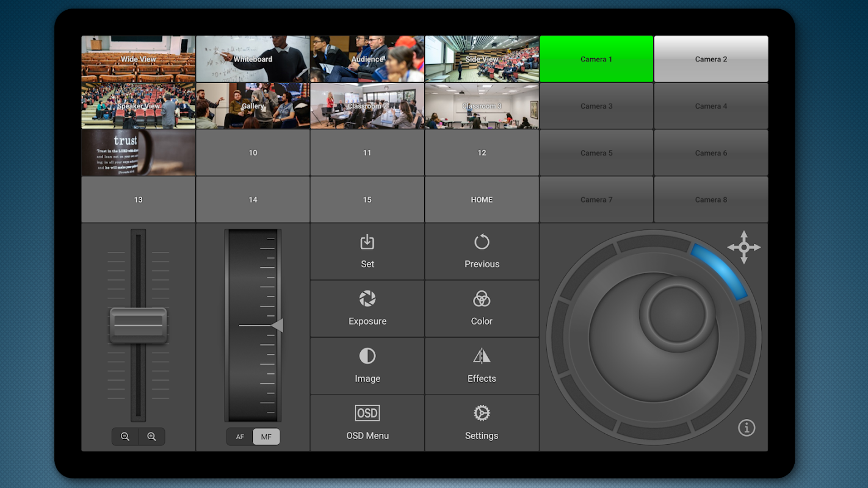
Task: Recall the Side View preset
Action: tap(482, 59)
